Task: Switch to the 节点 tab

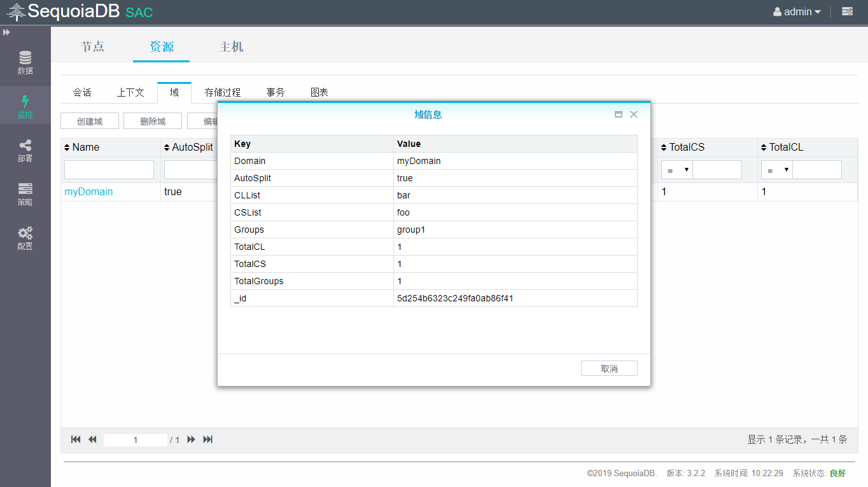Action: coord(92,46)
